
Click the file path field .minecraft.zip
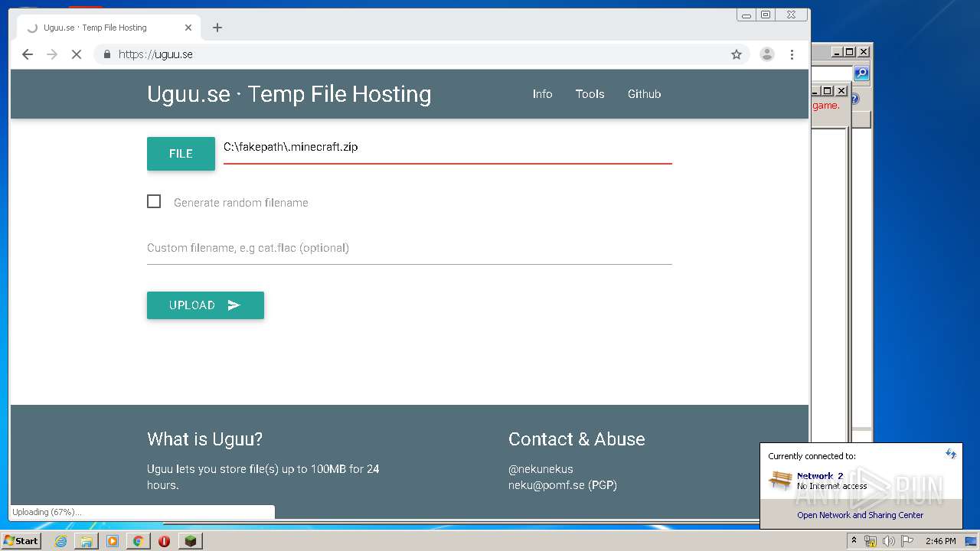coord(448,148)
